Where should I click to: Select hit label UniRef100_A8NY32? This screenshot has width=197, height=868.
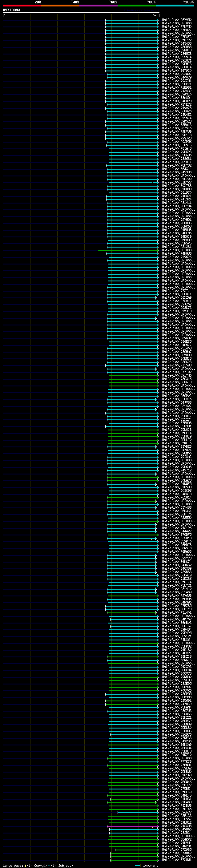click(x=177, y=165)
